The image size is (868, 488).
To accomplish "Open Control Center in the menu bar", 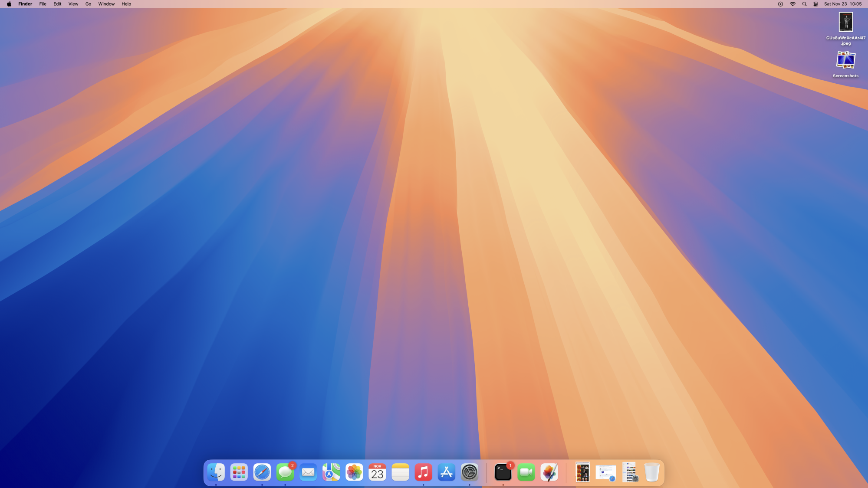I will [x=815, y=4].
